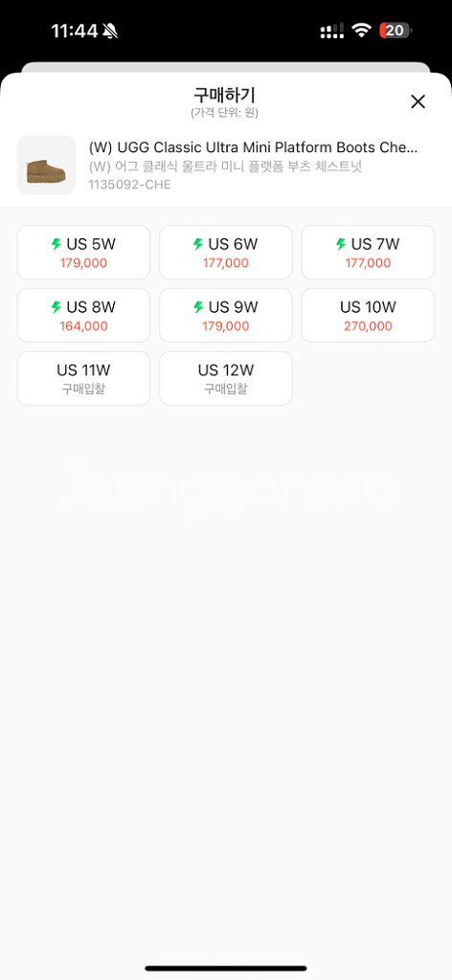Place a bid for size US 12W
Viewport: 452px width, 980px height.
coord(226,379)
